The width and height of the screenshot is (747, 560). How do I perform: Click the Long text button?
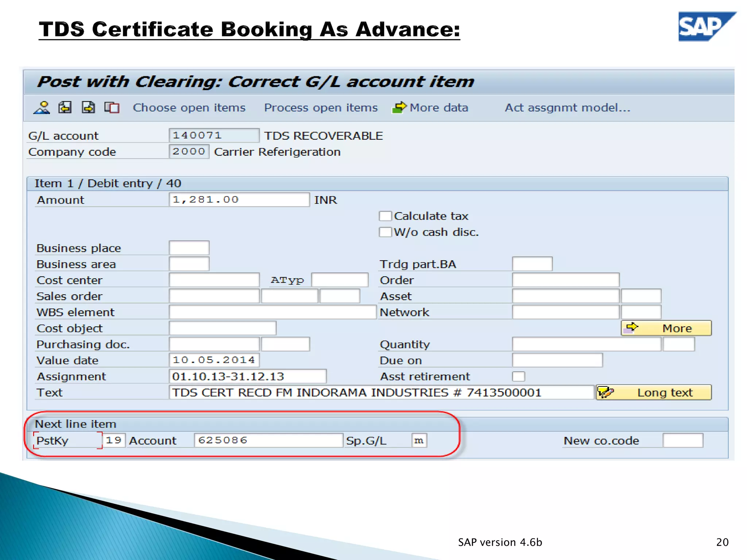tap(654, 392)
